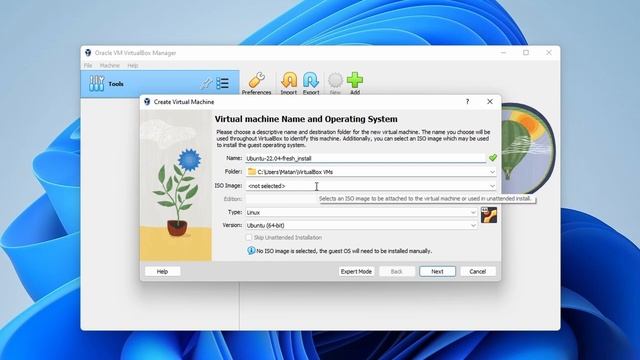Click the green checkmark validity indicator

point(493,158)
